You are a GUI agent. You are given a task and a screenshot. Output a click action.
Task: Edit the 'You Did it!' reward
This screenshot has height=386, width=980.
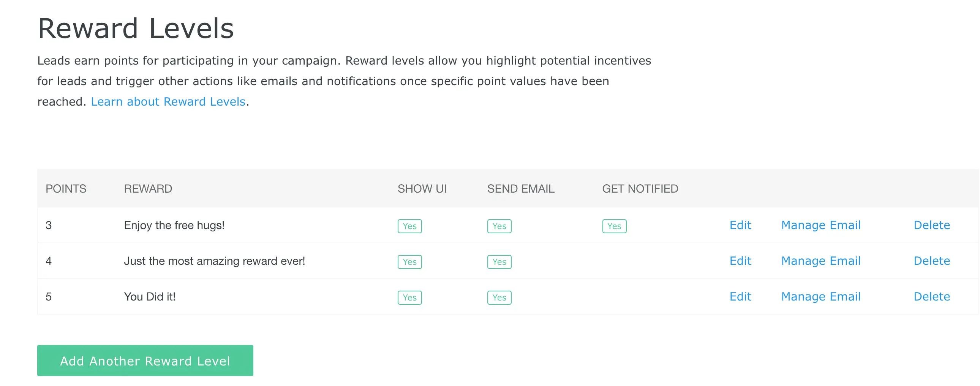tap(740, 297)
